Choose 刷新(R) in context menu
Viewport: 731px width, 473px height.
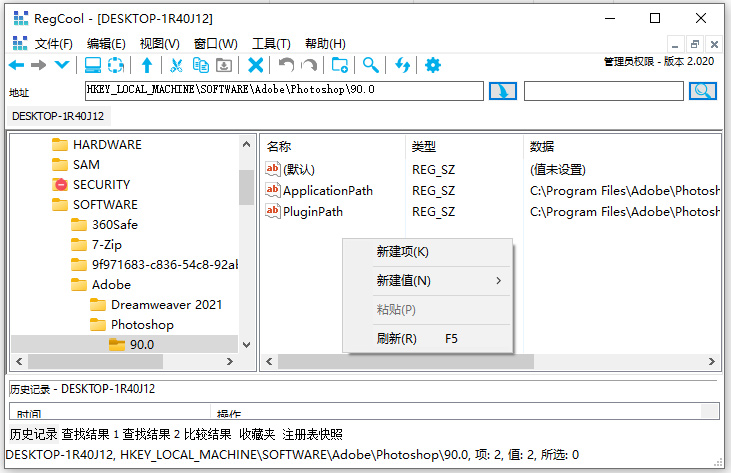tap(428, 339)
